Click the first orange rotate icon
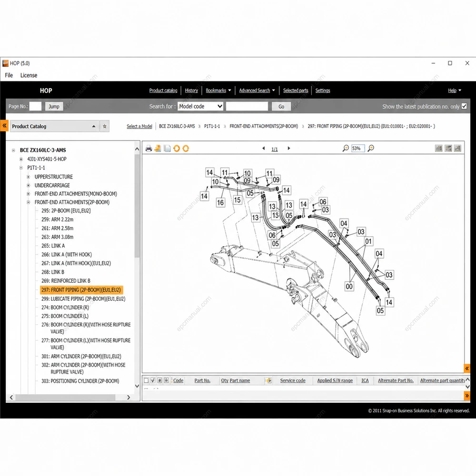 (x=177, y=149)
